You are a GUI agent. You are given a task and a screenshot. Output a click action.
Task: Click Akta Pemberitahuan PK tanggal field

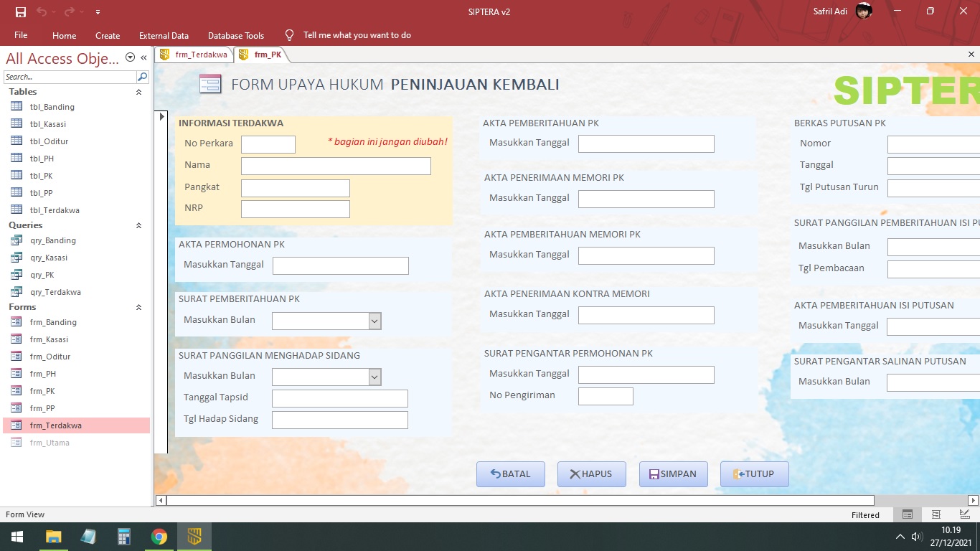[x=646, y=143]
